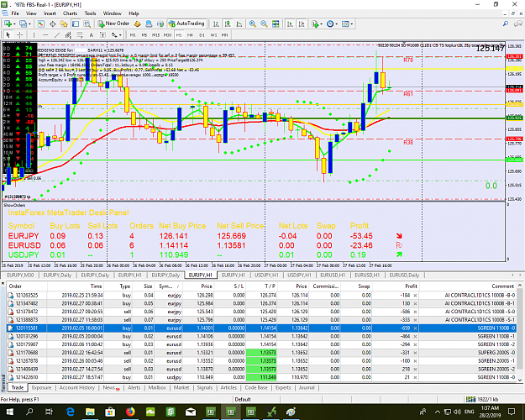This screenshot has height=420, width=525.
Task: Zoom in on the chart
Action: click(253, 24)
